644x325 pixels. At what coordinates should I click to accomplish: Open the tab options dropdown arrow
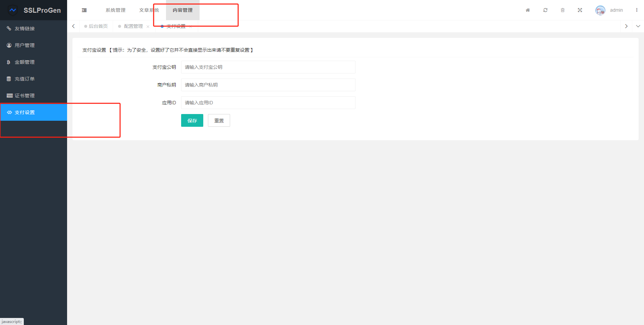(x=638, y=26)
